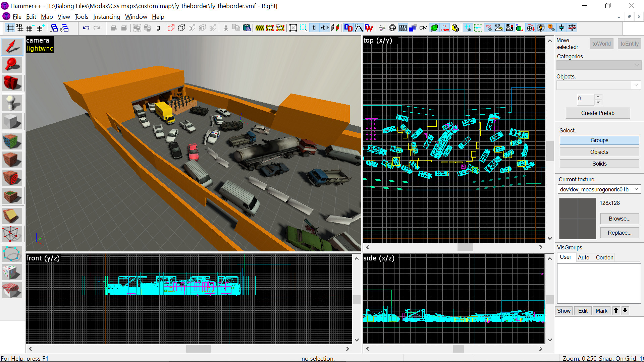Pick the Entity tool lightbulb icon

coord(12,103)
